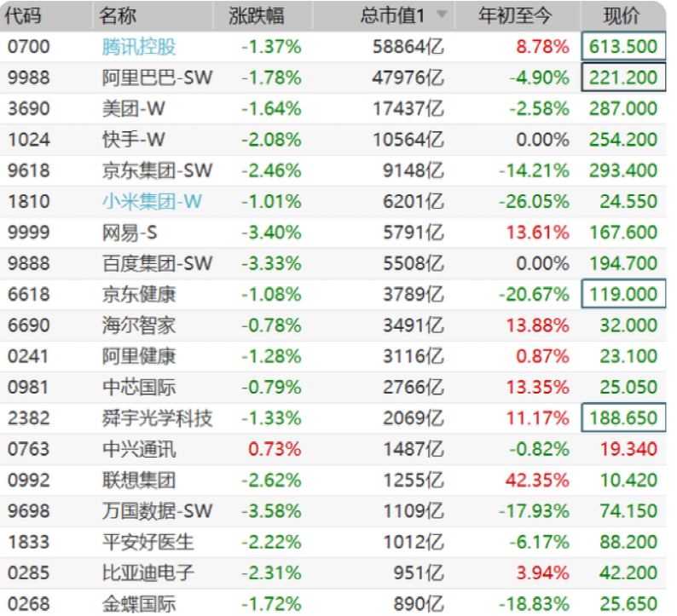Image resolution: width=677 pixels, height=616 pixels.
Task: Click the -18.83% year-to-date value
Action: click(x=534, y=603)
